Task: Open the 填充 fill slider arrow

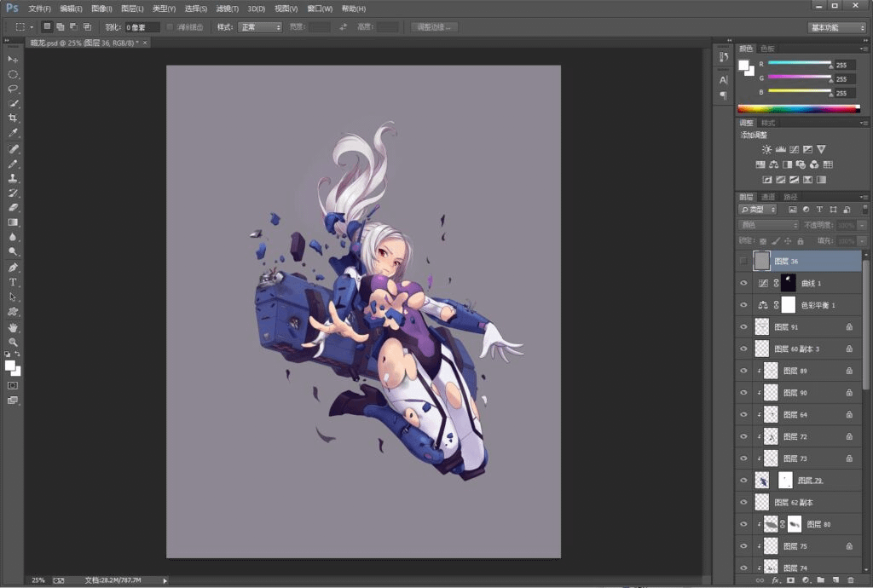Action: 862,241
